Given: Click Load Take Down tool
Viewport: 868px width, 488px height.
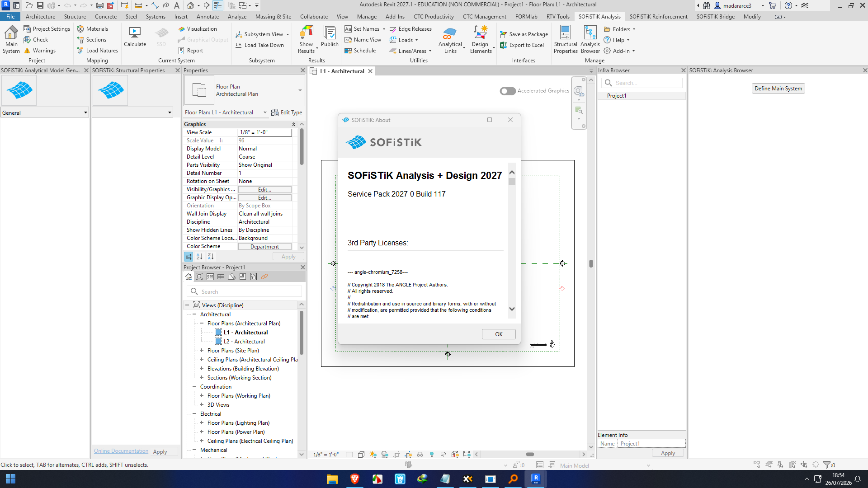Looking at the screenshot, I should 259,45.
